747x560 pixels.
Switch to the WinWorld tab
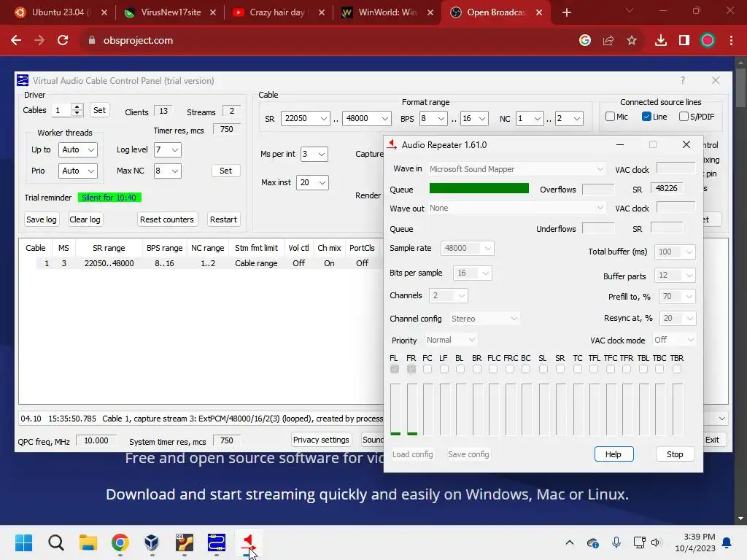coord(387,12)
